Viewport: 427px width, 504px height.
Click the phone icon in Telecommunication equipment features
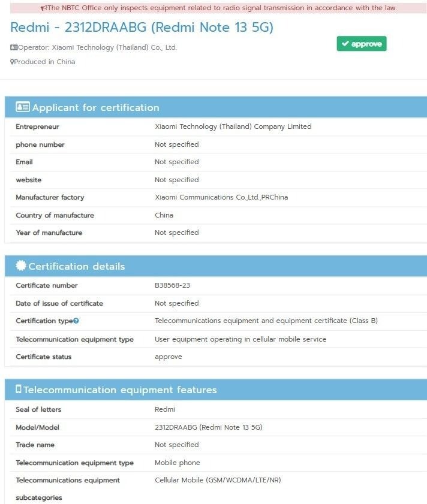[x=19, y=389]
